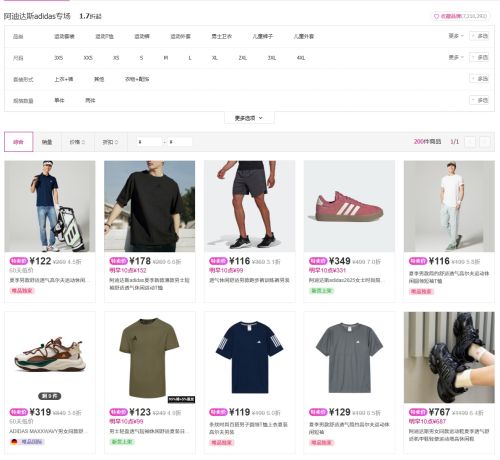
Task: Open the black oversized T-shirt photo
Action: coord(150,206)
